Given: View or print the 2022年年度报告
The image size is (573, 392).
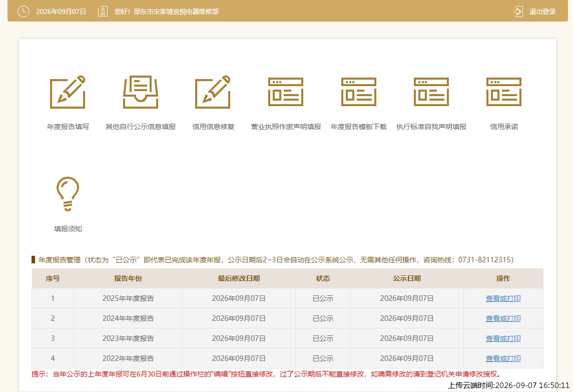Looking at the screenshot, I should pos(503,358).
